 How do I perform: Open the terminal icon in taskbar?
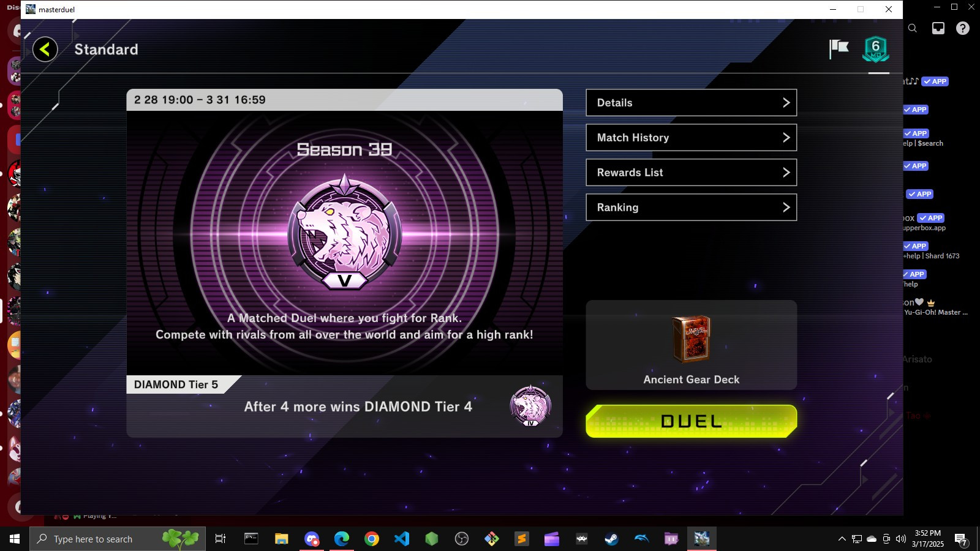(x=251, y=539)
